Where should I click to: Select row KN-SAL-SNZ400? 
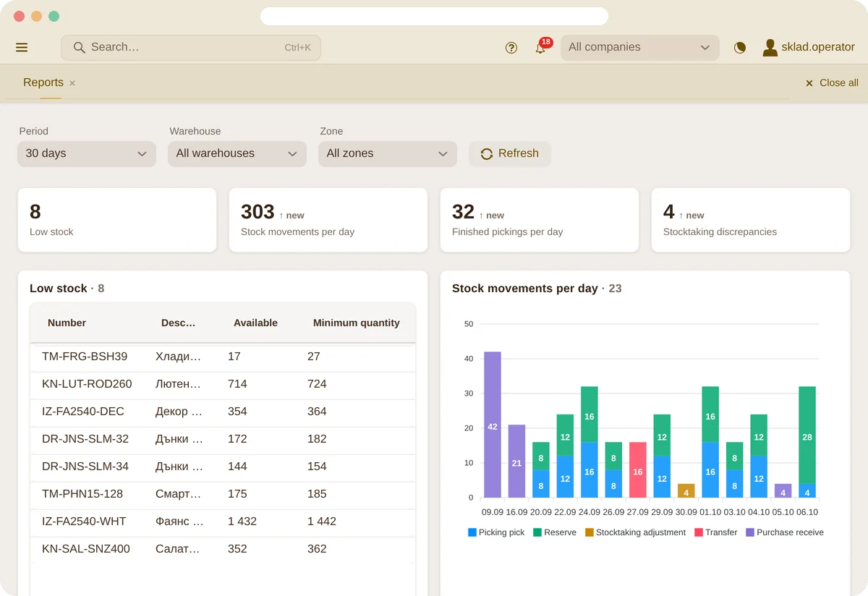tap(223, 549)
